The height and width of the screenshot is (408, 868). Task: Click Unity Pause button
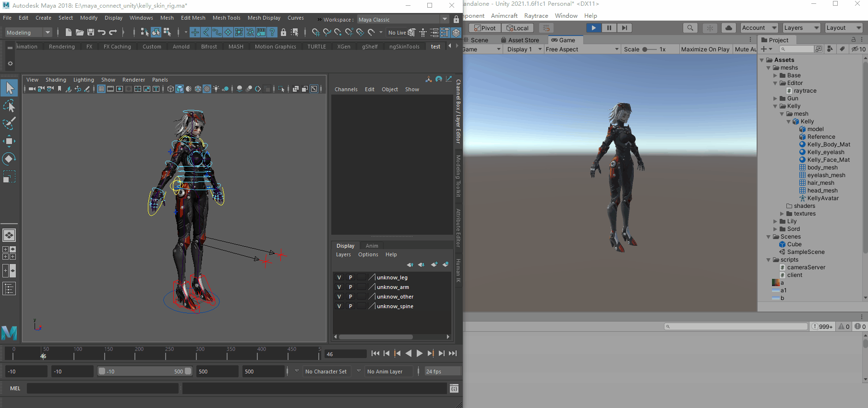coord(609,28)
